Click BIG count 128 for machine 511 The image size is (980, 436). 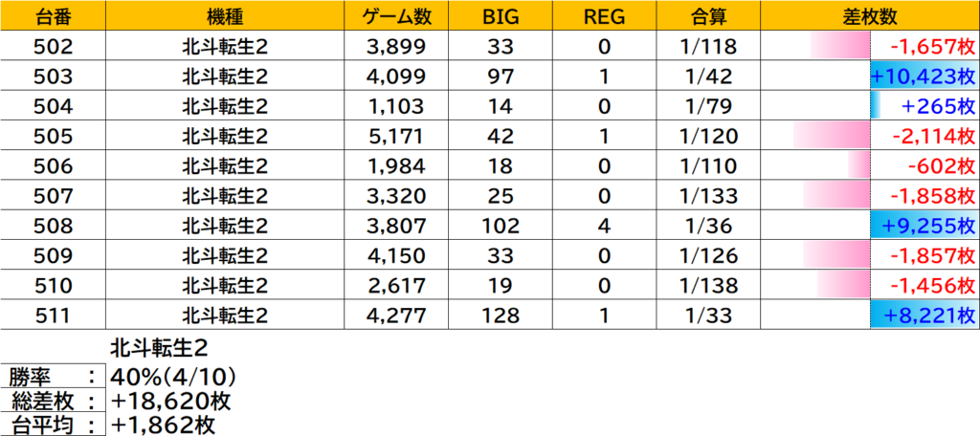pos(501,315)
